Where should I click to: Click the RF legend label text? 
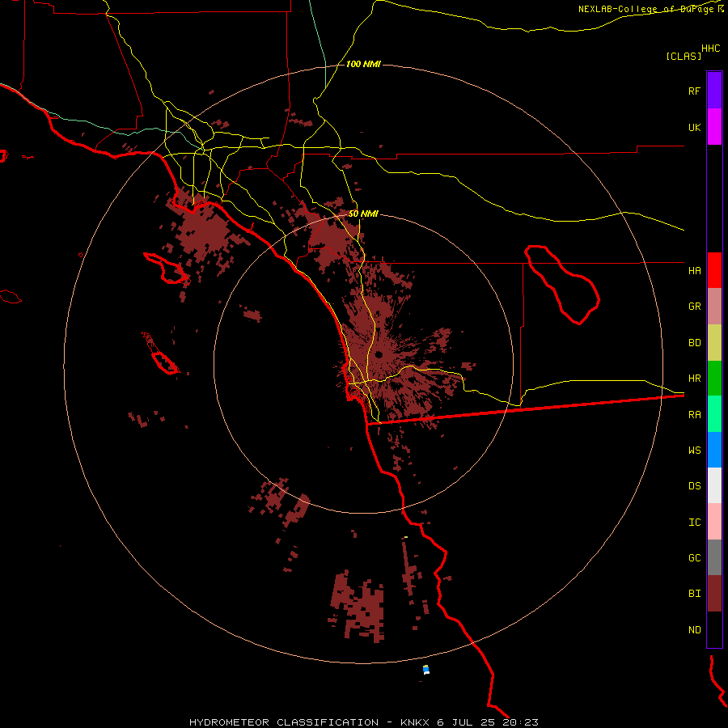(694, 91)
